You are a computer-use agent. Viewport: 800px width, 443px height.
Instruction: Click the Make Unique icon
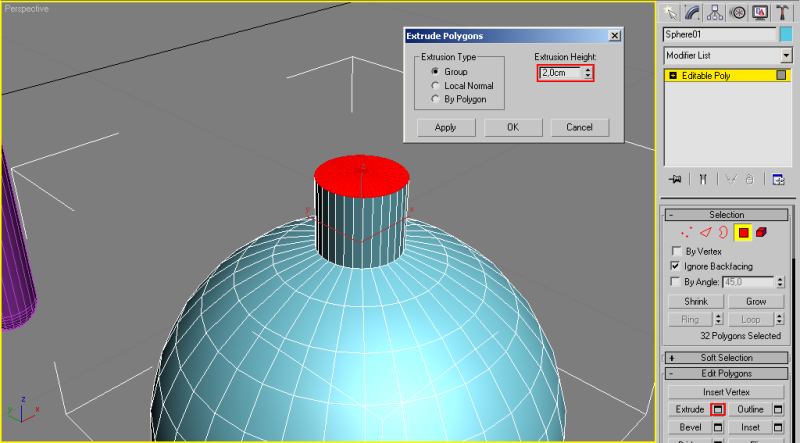click(731, 179)
